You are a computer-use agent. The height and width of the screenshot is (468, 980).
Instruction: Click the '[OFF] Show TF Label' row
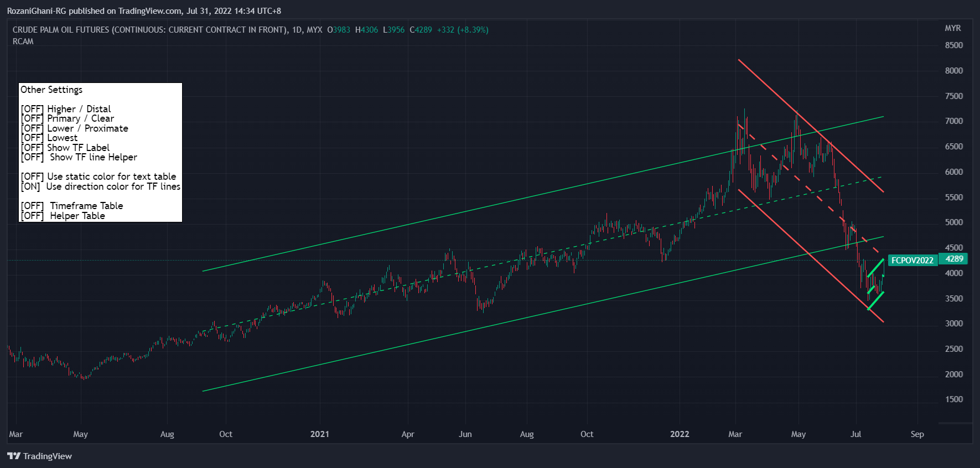coord(65,148)
